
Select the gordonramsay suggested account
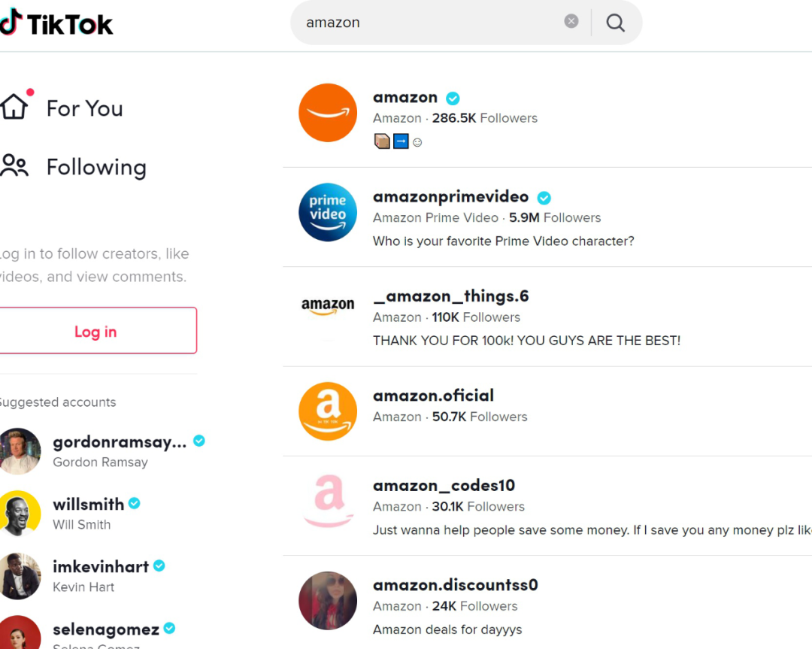pyautogui.click(x=102, y=451)
